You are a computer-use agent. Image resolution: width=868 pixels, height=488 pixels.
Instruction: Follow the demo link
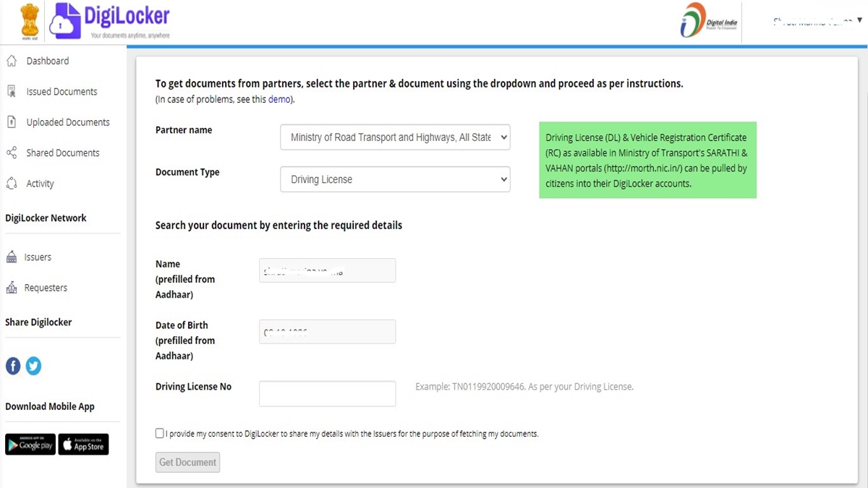click(x=279, y=99)
